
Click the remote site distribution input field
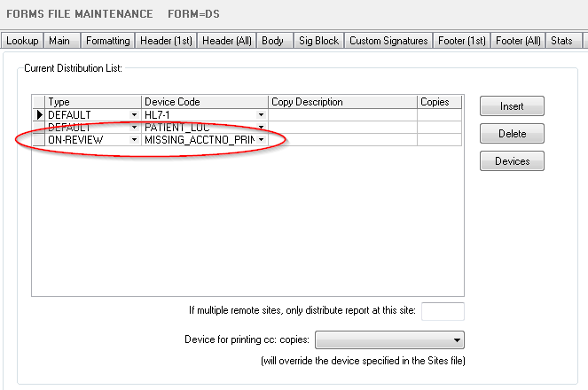point(443,311)
